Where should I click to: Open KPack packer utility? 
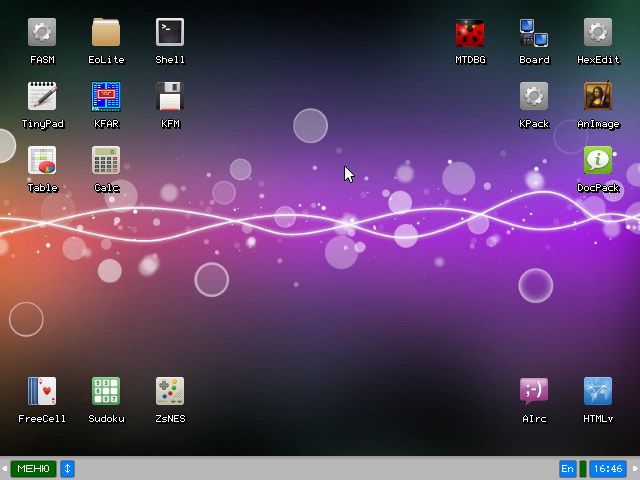(534, 97)
